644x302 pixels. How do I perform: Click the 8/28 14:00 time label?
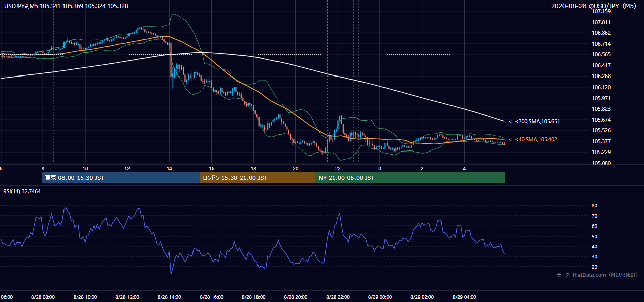pos(169,297)
